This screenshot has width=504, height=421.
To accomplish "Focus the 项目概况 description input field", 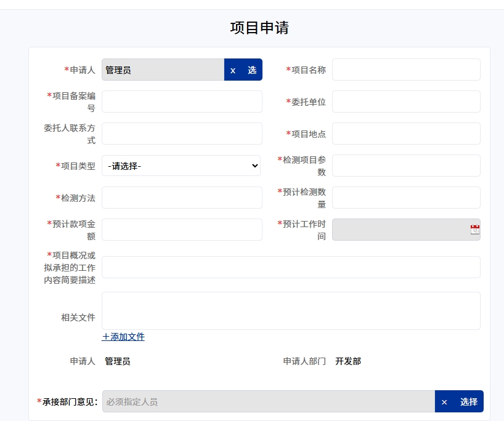I will click(291, 267).
